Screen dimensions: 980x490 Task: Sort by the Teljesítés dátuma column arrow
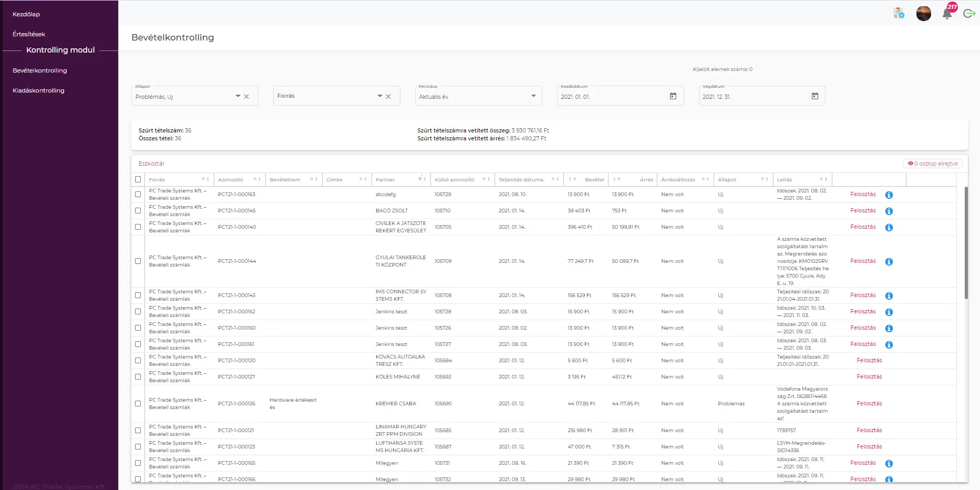click(553, 179)
